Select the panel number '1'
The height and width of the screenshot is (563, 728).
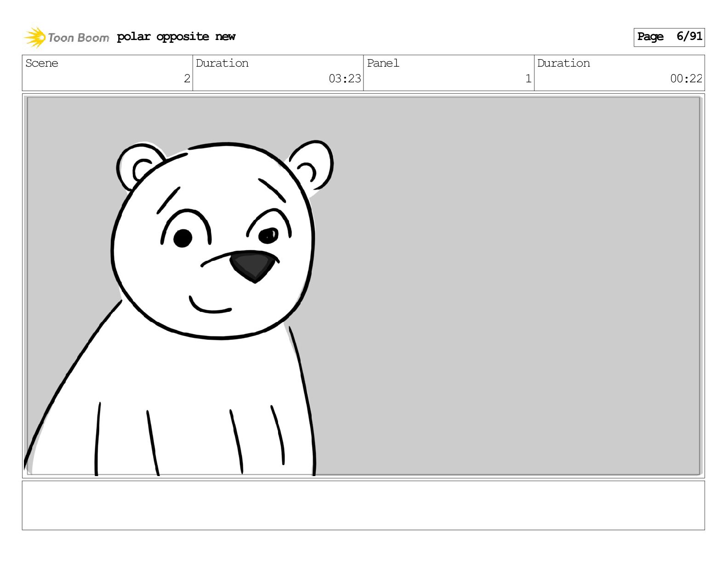[529, 79]
